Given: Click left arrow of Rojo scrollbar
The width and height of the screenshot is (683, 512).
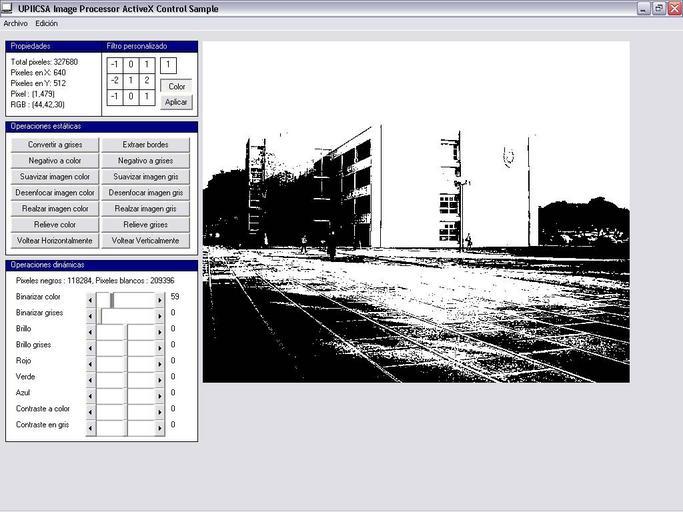Looking at the screenshot, I should click(91, 362).
